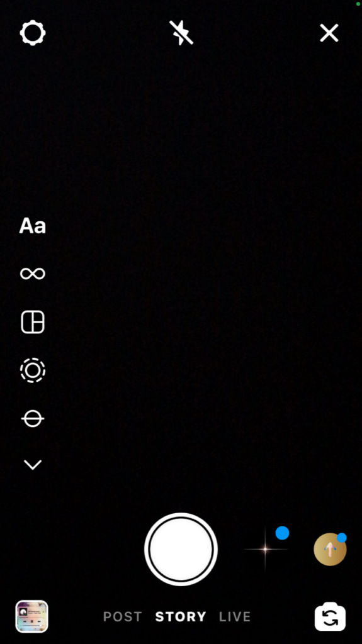
Task: Choose the Boomerang infinity icon
Action: [33, 274]
